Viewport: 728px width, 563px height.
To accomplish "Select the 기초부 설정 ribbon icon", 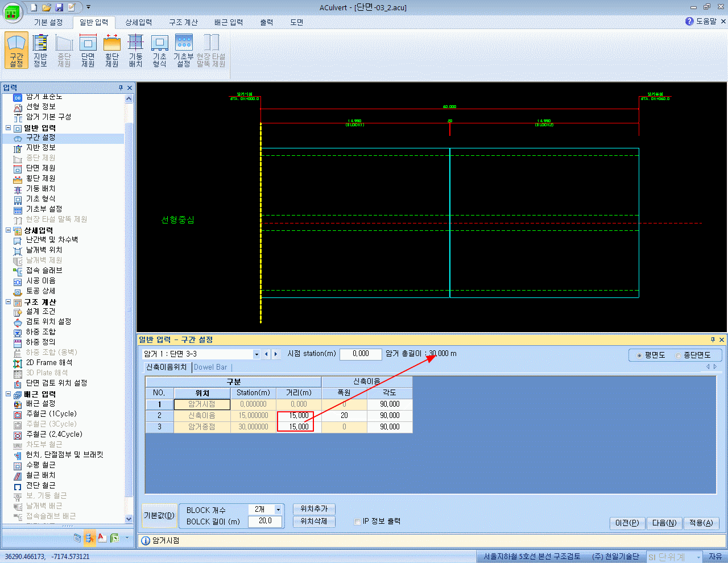I will click(184, 51).
